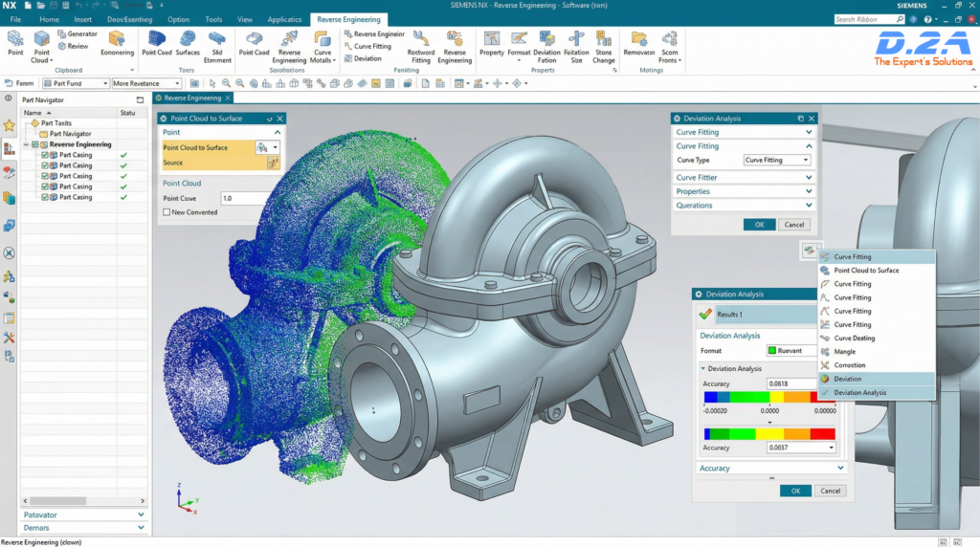
Task: Close the Reverse Engineering document tab
Action: pyautogui.click(x=228, y=98)
